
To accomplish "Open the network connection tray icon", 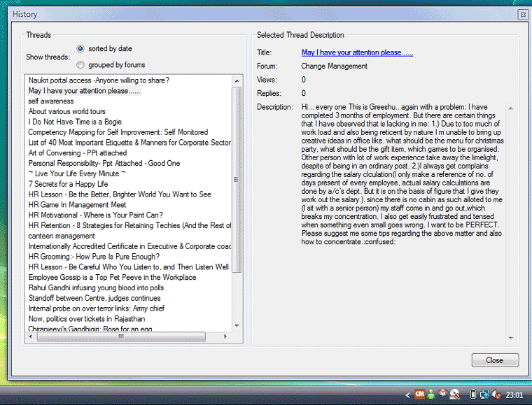I will [x=484, y=394].
